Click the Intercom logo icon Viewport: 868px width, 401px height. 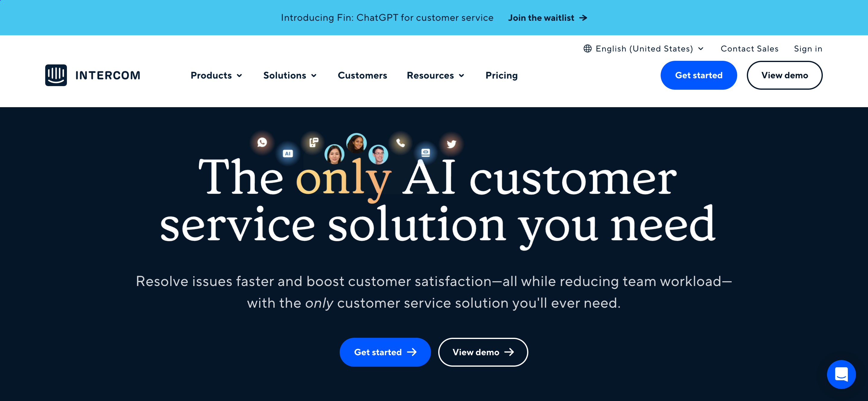tap(55, 75)
